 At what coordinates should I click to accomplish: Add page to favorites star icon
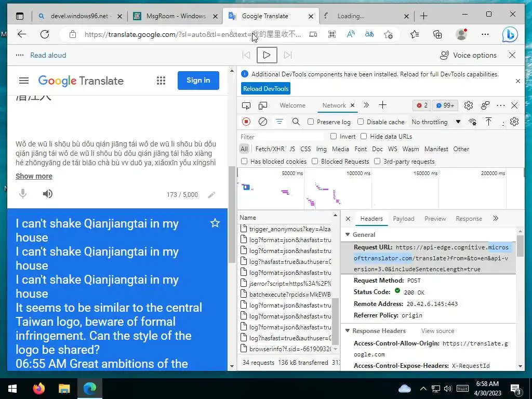[388, 34]
